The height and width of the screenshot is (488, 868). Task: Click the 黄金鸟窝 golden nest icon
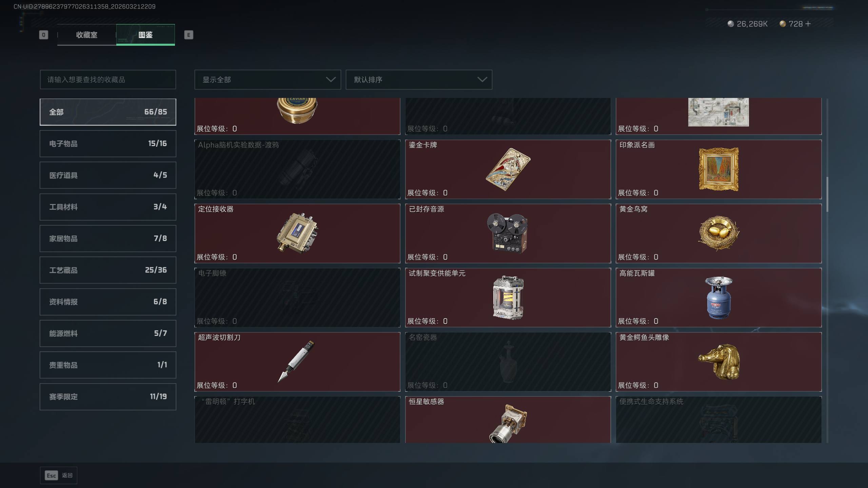[718, 233]
